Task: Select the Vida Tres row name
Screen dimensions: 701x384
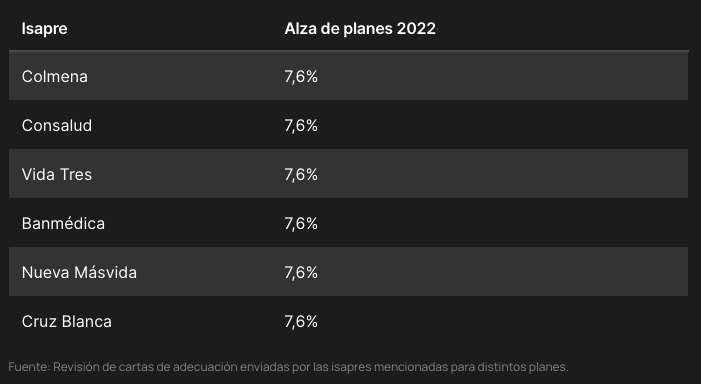Action: (x=57, y=174)
